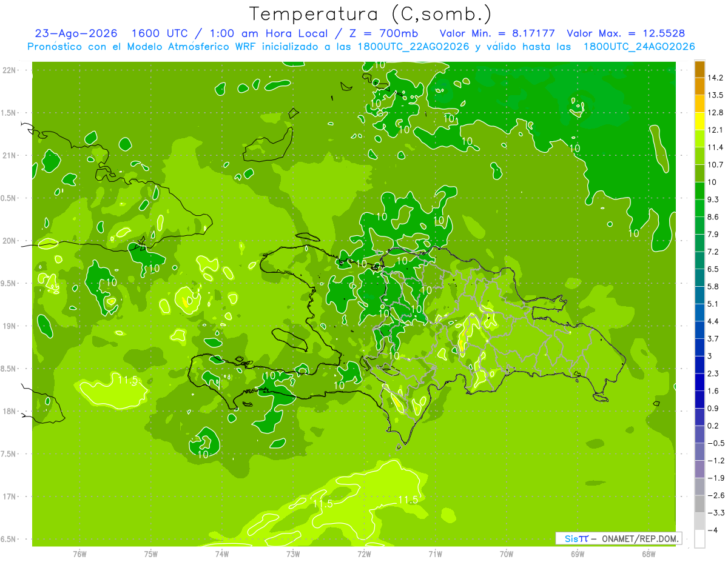Click the "3.7" colorbar value
The width and height of the screenshot is (728, 562).
pos(713,338)
